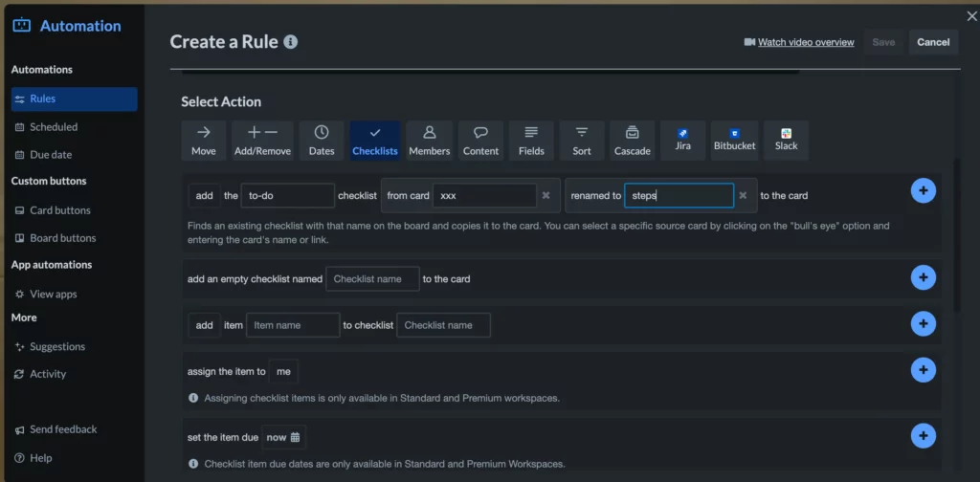Click the Save button
The image size is (980, 482).
883,42
